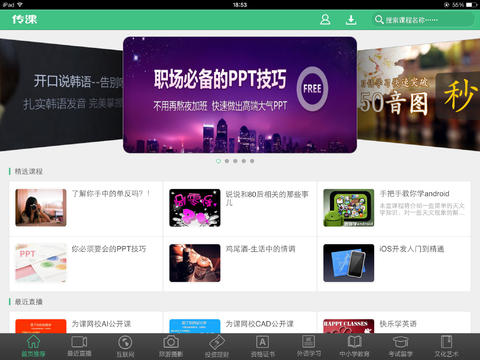The image size is (480, 360).
Task: Open the purple PPT skills FREE banner
Action: (x=240, y=95)
